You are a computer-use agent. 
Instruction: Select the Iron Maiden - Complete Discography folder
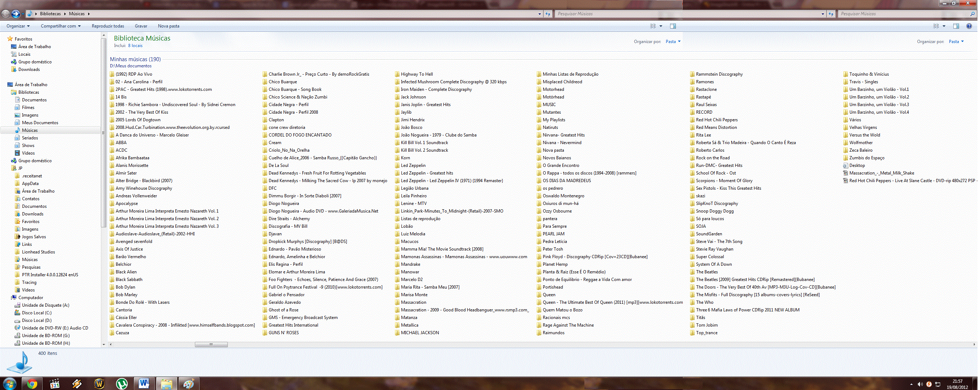(x=436, y=89)
